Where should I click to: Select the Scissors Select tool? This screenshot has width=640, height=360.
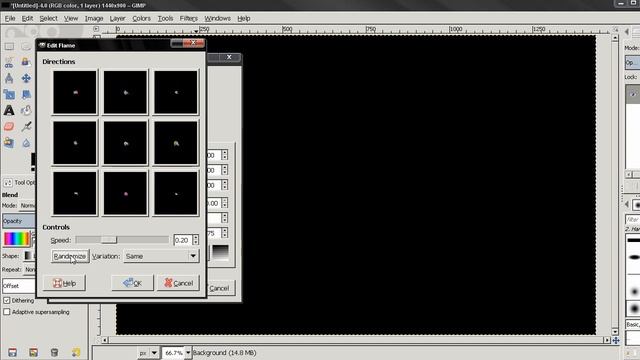[9, 62]
